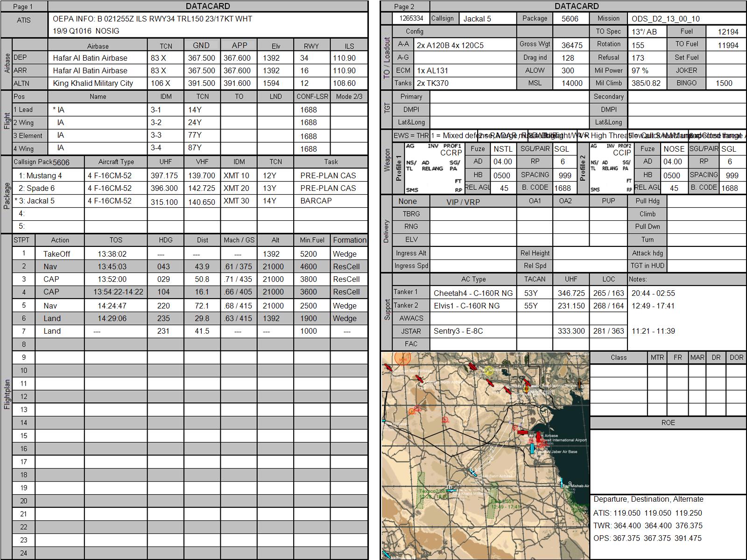
Task: Click the JSTAR entry Sentry3 - E-8C
Action: coord(458,331)
